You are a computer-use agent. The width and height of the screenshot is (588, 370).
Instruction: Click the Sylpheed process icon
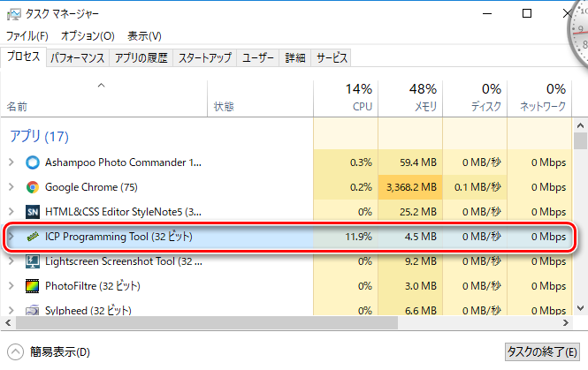33,310
